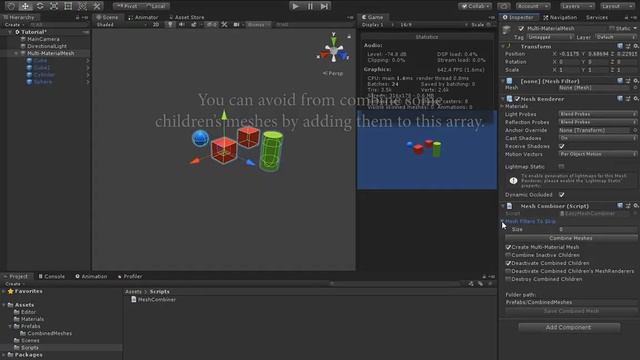The height and width of the screenshot is (360, 640).
Task: Switch to the Animator tab
Action: (x=143, y=17)
